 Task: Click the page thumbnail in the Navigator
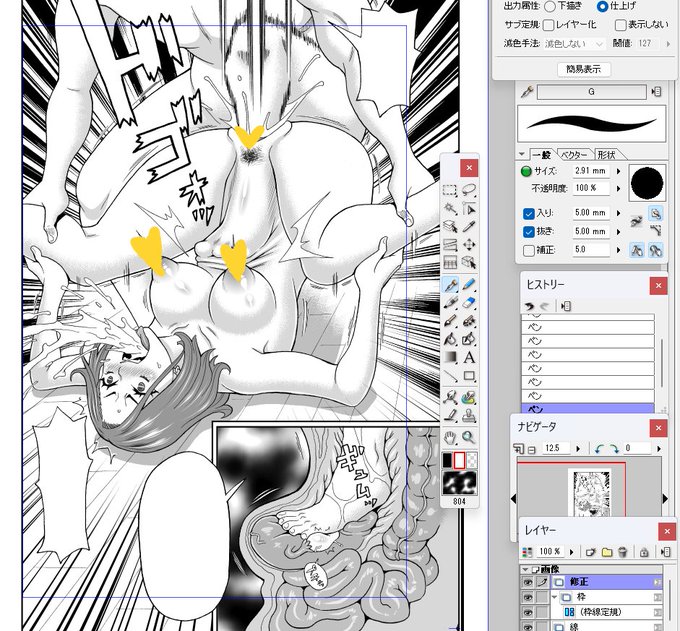coord(591,493)
